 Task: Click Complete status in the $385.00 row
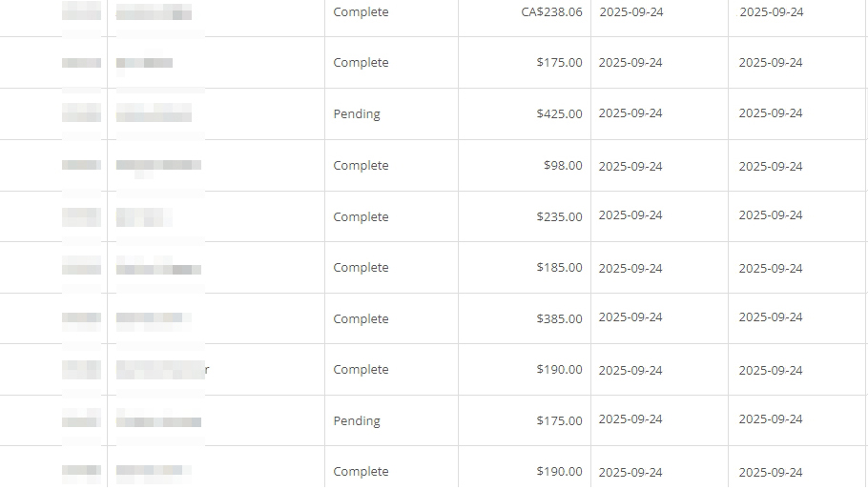coord(361,319)
